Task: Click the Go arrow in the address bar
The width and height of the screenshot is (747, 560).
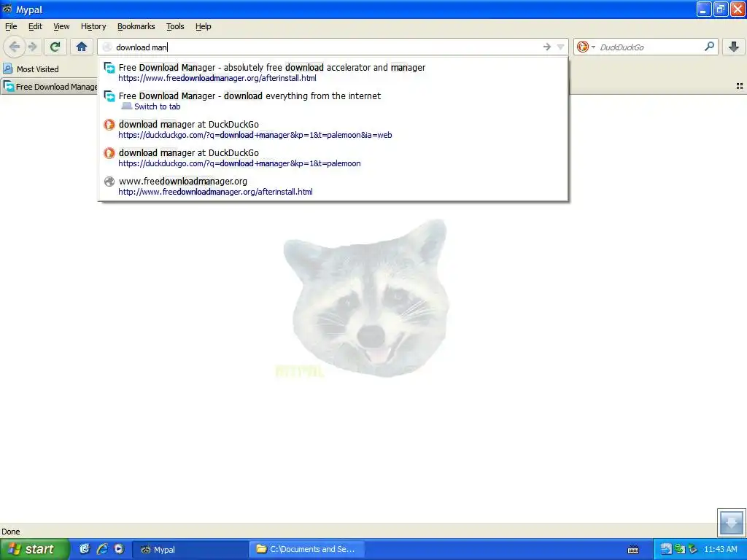Action: [547, 47]
